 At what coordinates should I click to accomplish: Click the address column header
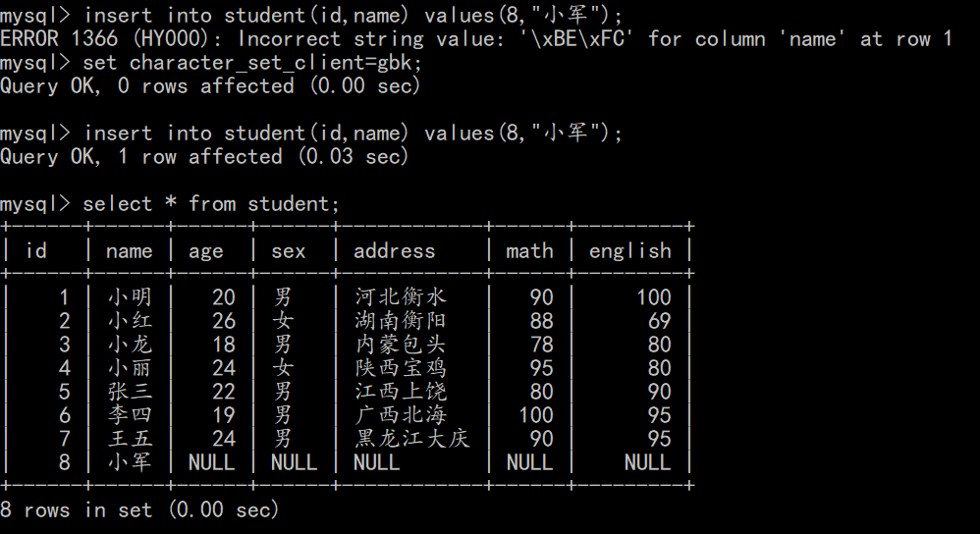395,251
